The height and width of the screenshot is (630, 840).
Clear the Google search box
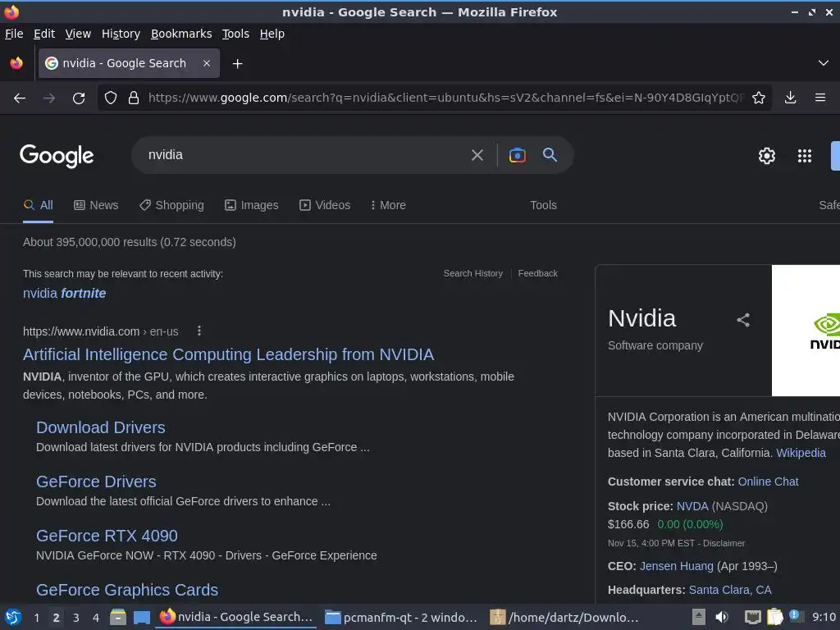(x=477, y=155)
